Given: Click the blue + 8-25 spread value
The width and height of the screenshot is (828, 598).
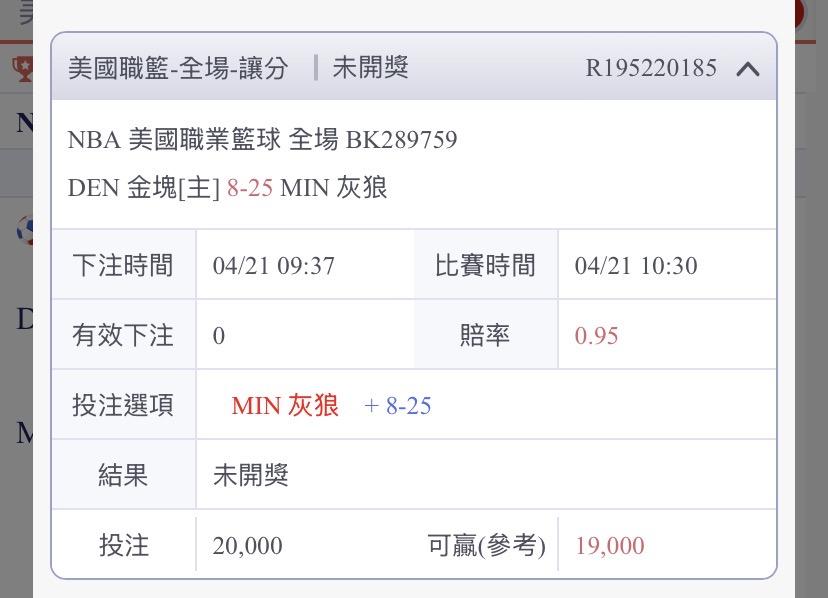Looking at the screenshot, I should [398, 406].
